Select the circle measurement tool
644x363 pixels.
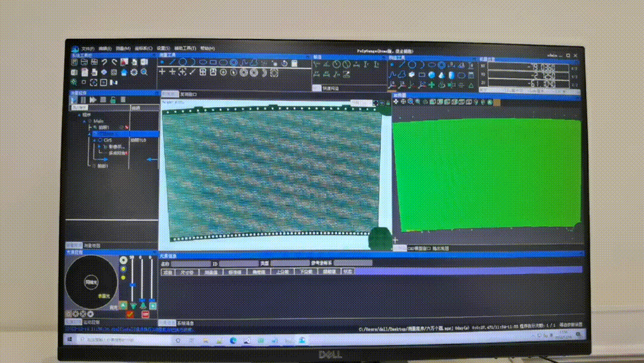pyautogui.click(x=183, y=62)
